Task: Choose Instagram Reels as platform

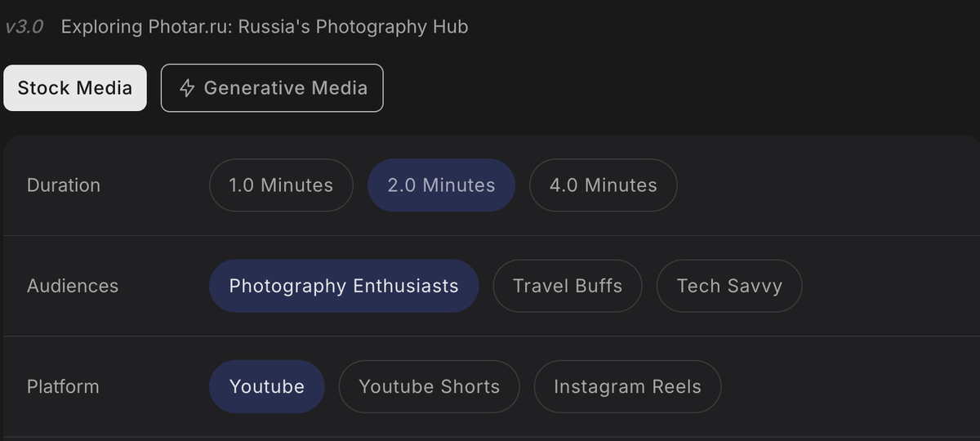Action: pos(627,386)
